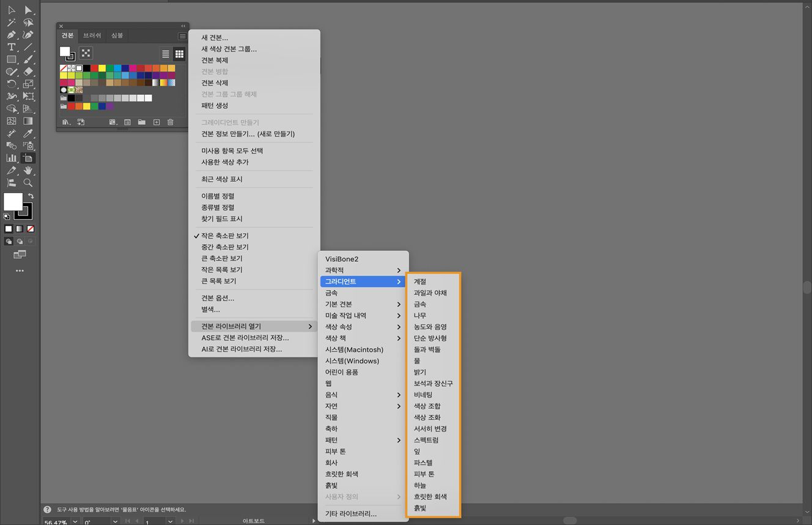812x525 pixels.
Task: Choose 큰 축소판 보기 view option
Action: click(254, 258)
